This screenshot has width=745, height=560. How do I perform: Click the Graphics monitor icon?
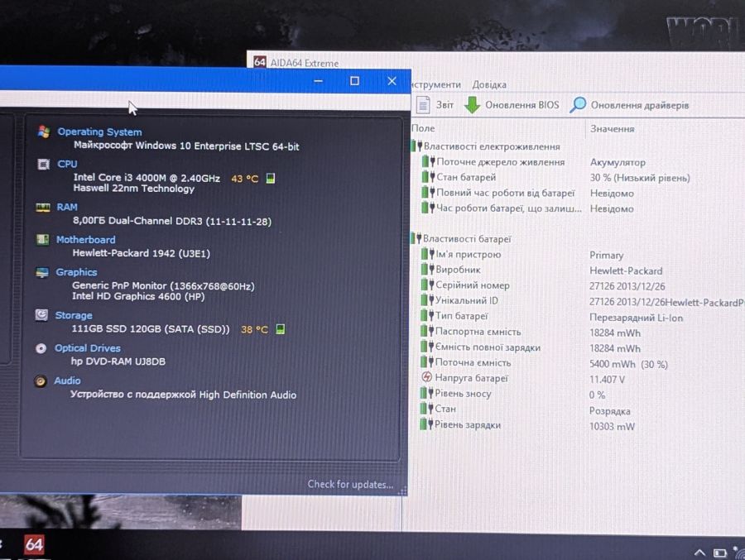coord(42,273)
